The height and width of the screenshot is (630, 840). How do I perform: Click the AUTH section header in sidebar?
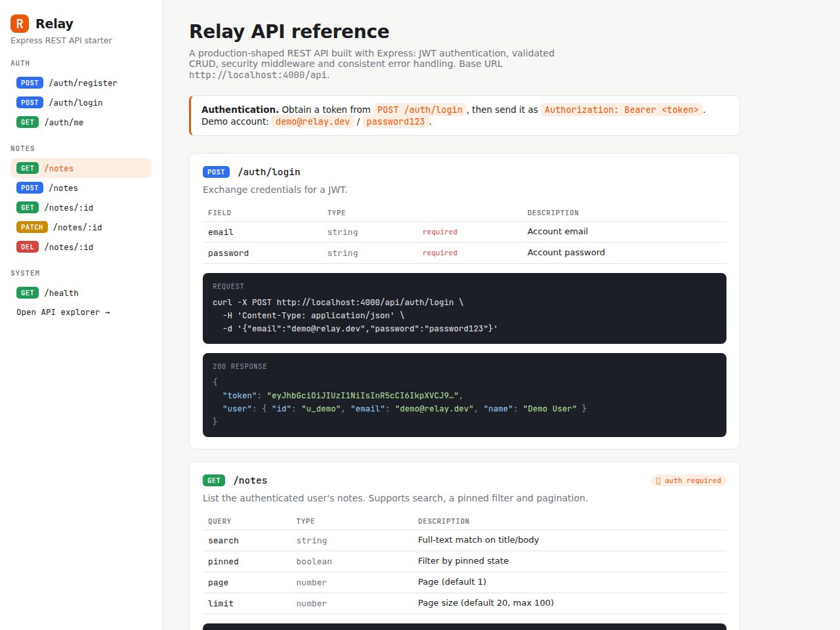(20, 64)
